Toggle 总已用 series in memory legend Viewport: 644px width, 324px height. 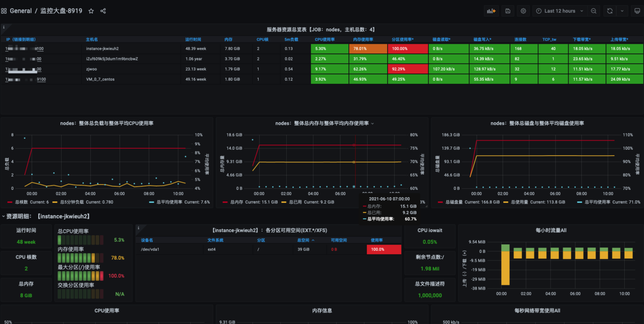(x=295, y=202)
